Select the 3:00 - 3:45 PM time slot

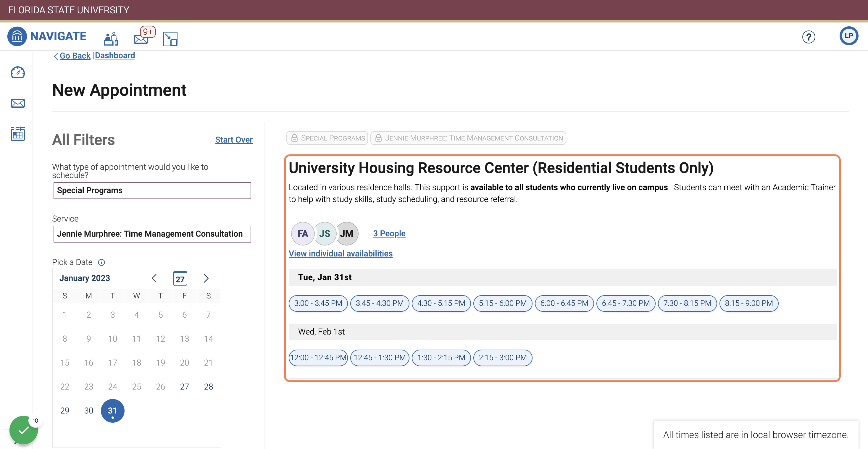[x=318, y=303]
